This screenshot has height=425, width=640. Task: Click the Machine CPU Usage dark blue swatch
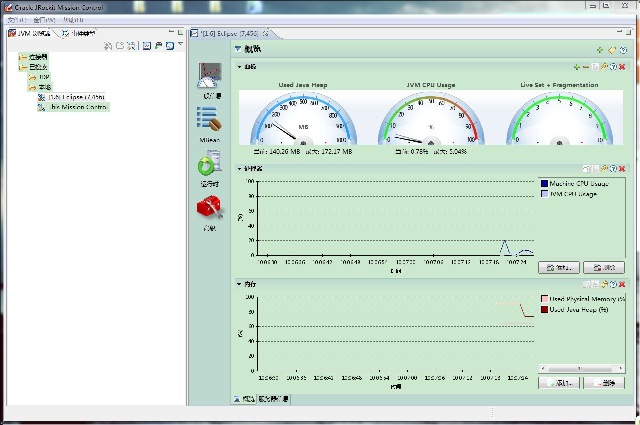[544, 183]
